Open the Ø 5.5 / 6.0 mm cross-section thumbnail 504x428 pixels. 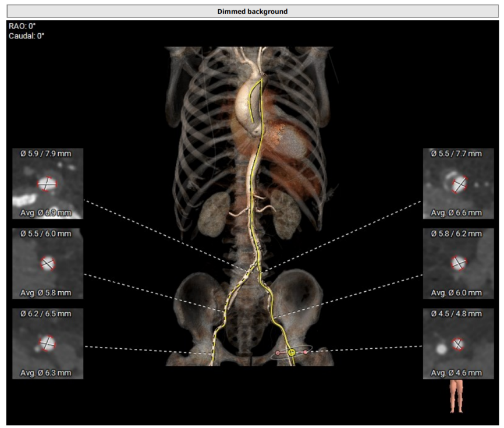tap(48, 264)
